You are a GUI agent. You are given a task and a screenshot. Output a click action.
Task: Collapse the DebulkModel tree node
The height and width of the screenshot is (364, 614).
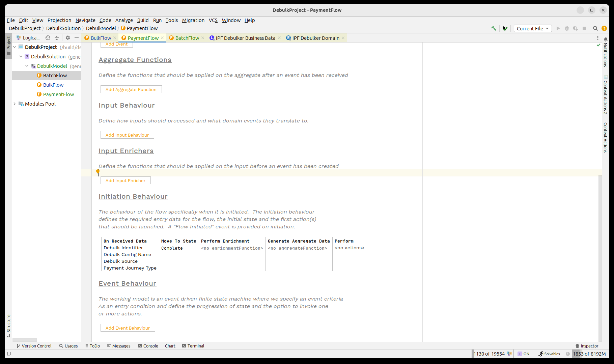[27, 66]
